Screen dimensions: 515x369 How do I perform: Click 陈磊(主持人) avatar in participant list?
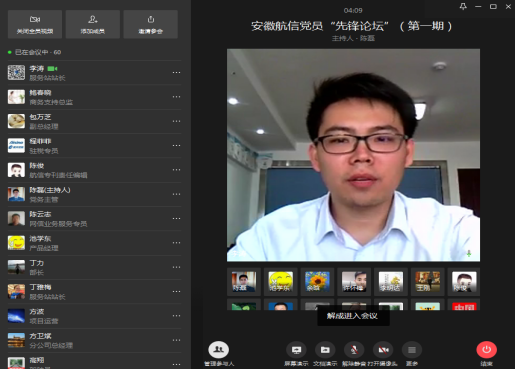tap(16, 194)
